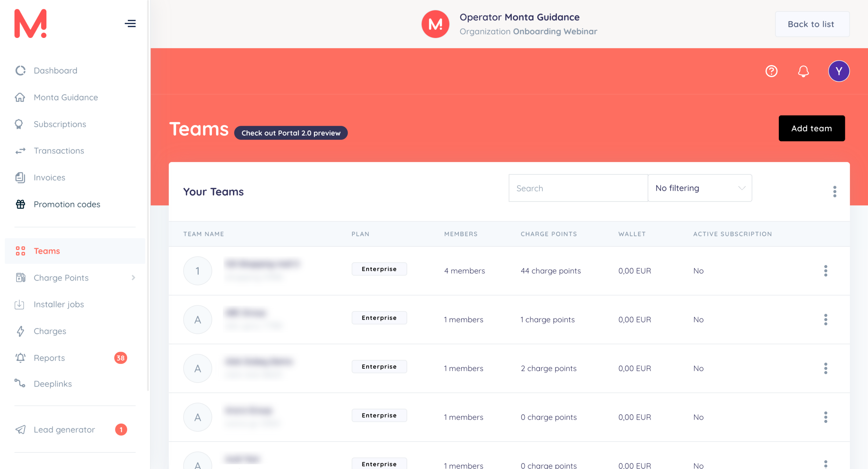Open the user avatar Y menu

pyautogui.click(x=839, y=71)
